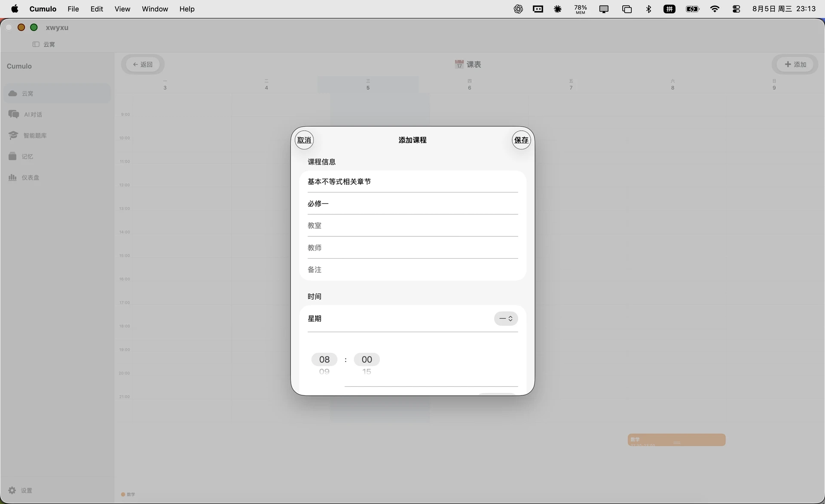Select Monday 3 column header

tap(165, 85)
